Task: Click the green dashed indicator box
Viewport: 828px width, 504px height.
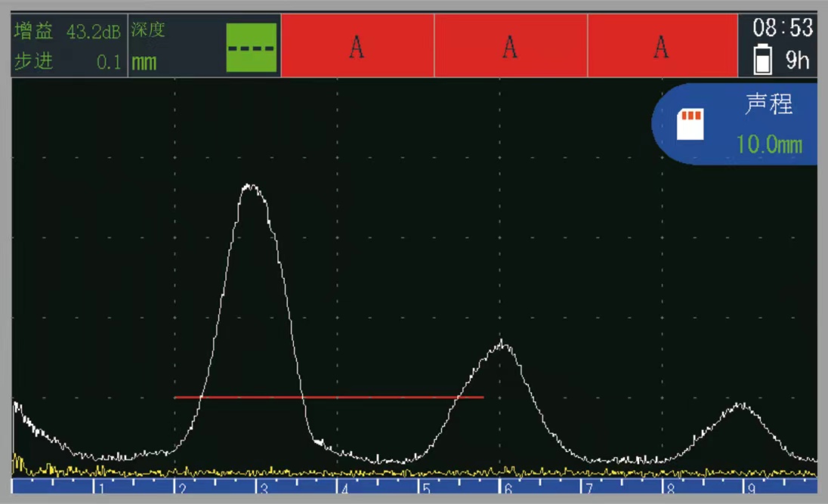Action: [x=252, y=48]
